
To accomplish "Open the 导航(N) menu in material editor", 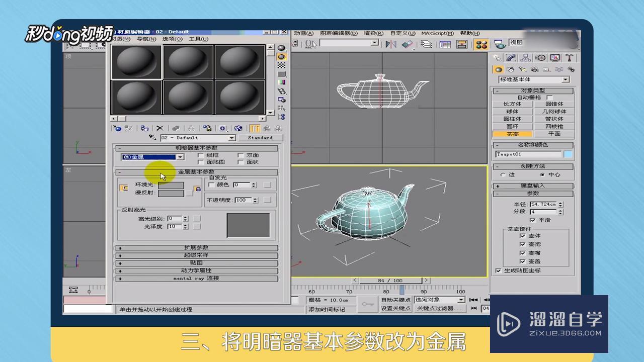I will pos(146,39).
